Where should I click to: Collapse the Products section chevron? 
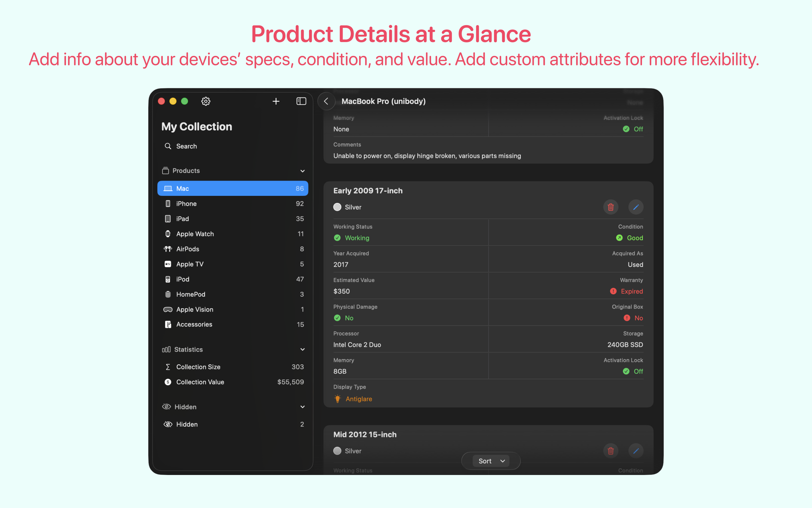302,171
